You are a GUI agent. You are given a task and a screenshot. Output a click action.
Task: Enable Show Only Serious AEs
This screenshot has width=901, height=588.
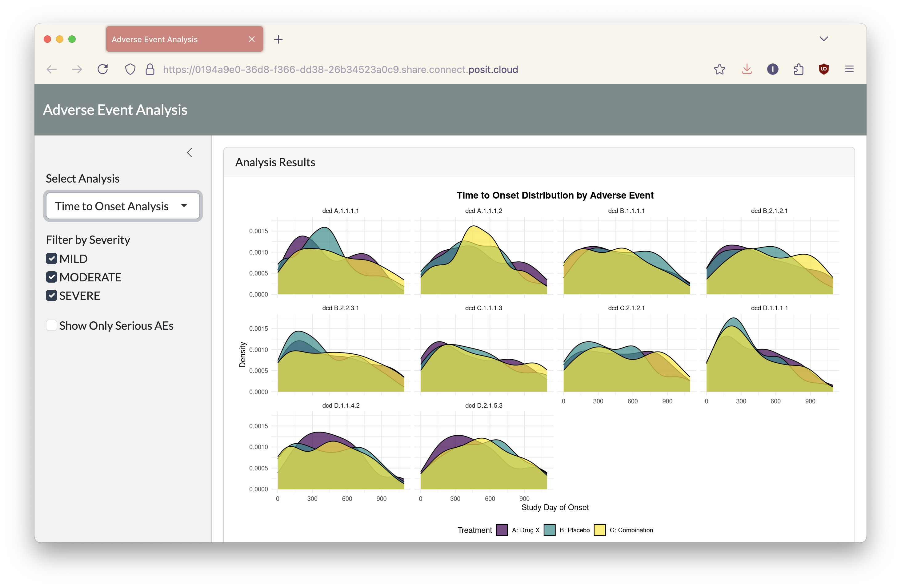click(x=51, y=326)
